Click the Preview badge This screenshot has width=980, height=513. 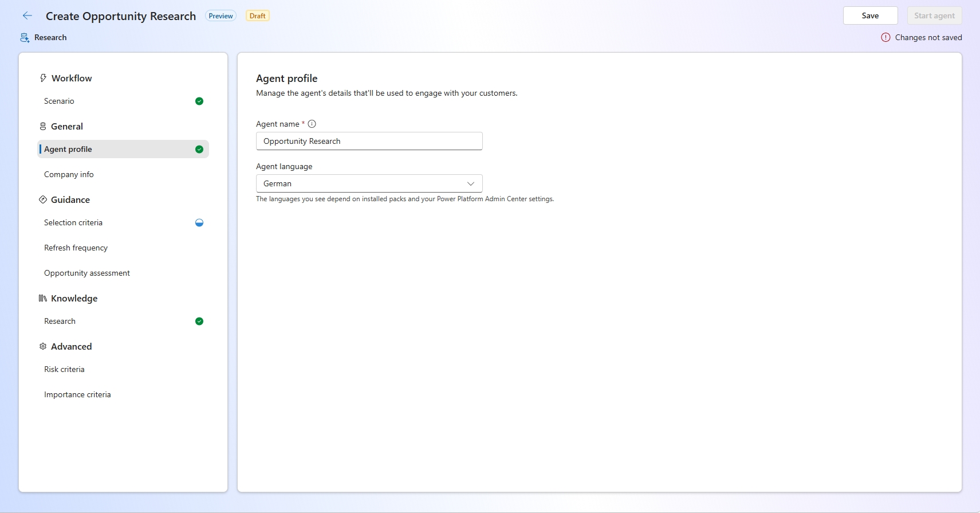(x=221, y=16)
